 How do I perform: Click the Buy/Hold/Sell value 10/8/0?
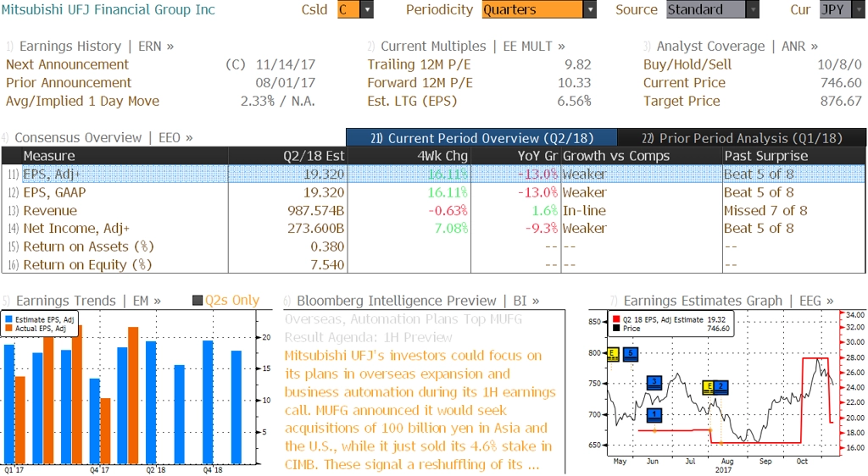[x=840, y=64]
